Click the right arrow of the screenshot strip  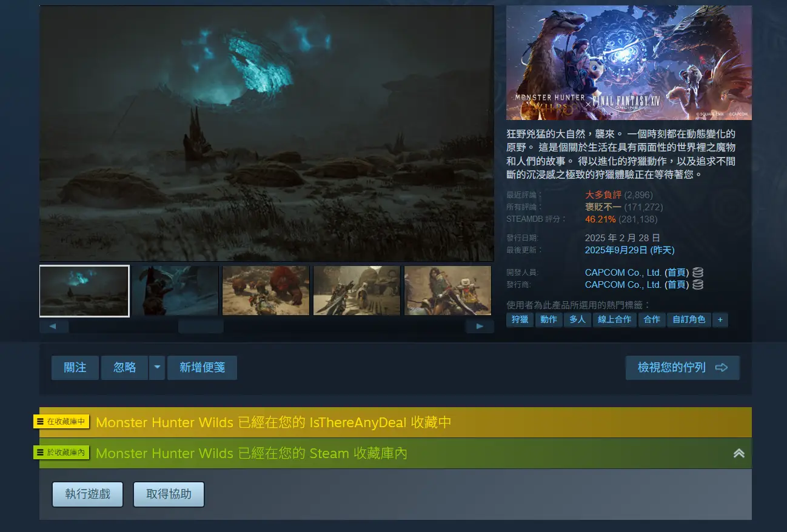(x=480, y=327)
